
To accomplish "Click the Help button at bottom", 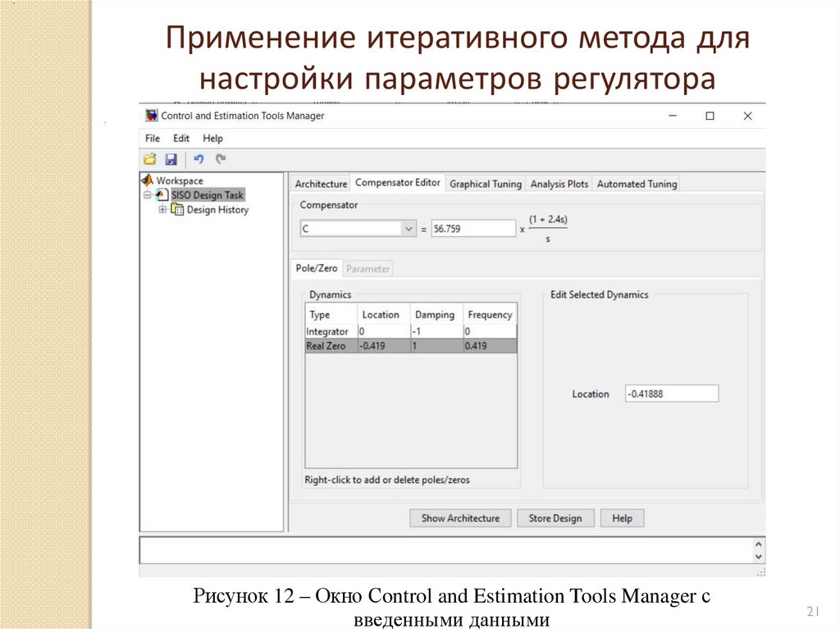I will [622, 518].
